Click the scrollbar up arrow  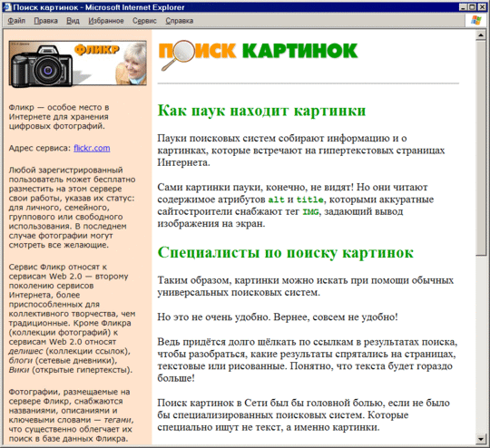pyautogui.click(x=481, y=35)
